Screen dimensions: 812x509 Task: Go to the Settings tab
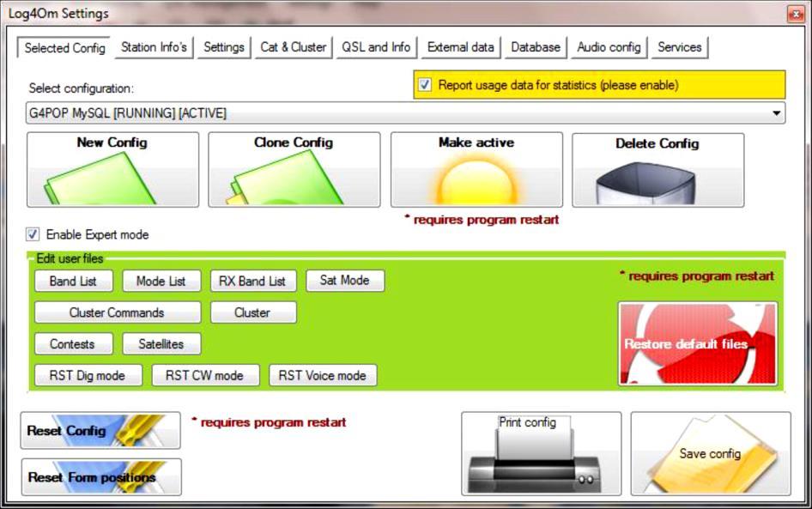224,47
